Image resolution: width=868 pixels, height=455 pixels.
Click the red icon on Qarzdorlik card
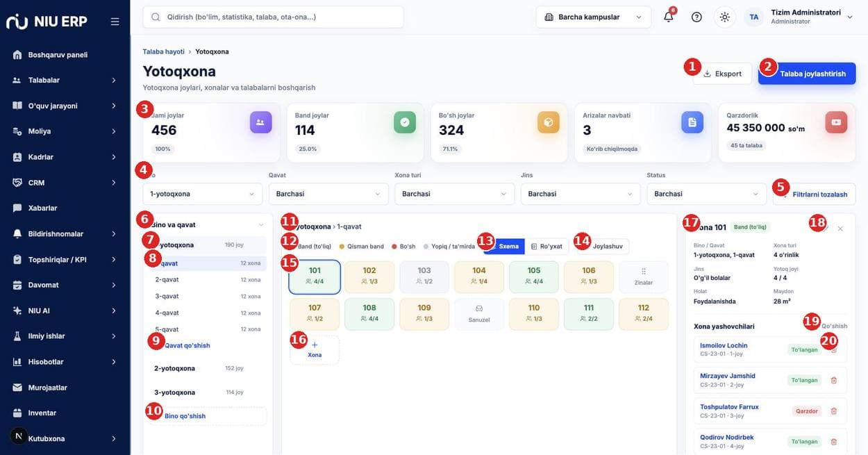836,122
